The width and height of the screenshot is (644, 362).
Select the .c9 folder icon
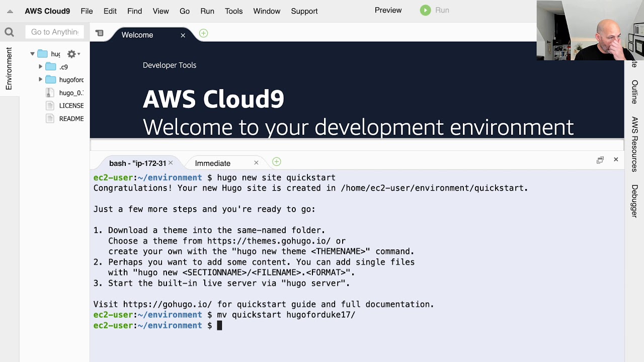51,67
